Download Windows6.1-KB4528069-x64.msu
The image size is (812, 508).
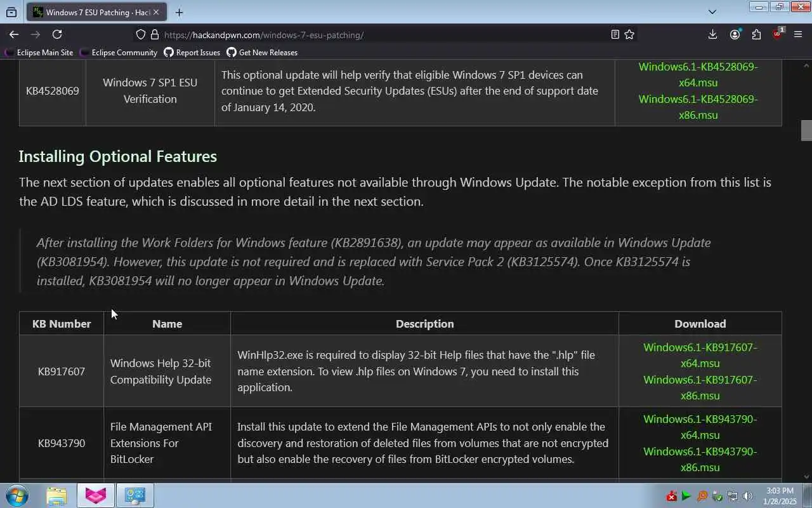pyautogui.click(x=698, y=74)
